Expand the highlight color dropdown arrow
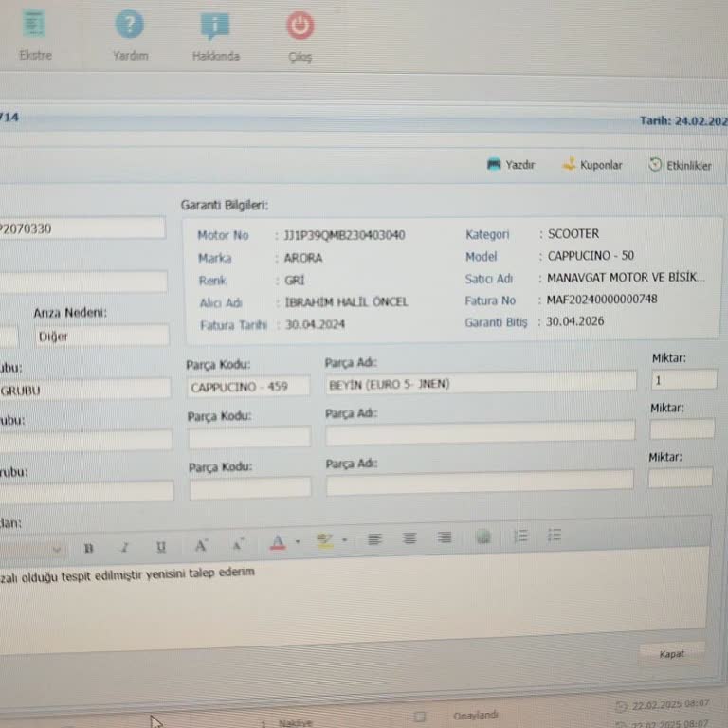 [x=344, y=541]
